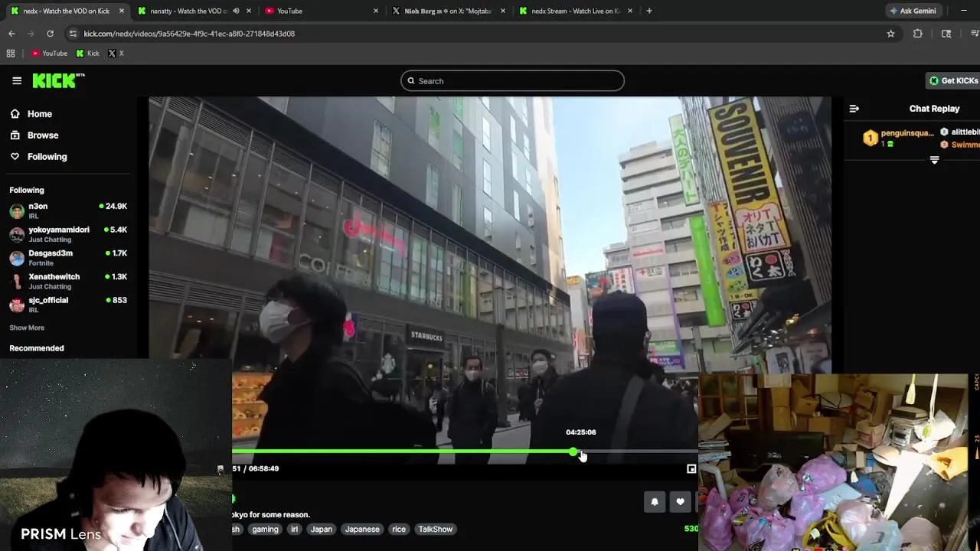The height and width of the screenshot is (551, 980).
Task: Click the notification bell button
Action: coord(655,502)
